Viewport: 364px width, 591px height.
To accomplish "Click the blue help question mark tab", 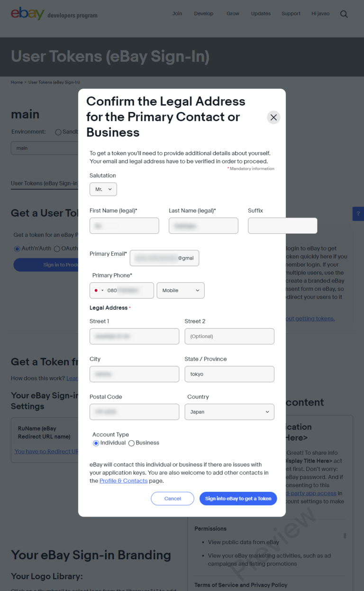I will 358,214.
